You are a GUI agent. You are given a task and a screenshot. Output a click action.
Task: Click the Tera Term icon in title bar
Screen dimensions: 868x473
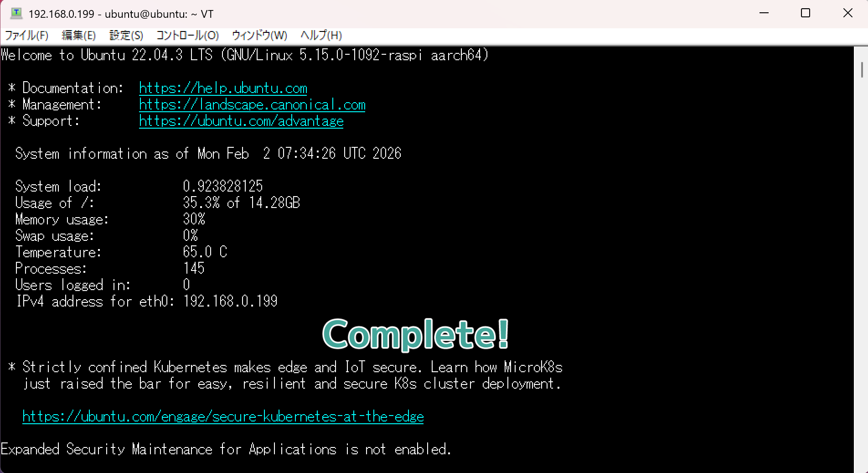coord(16,14)
